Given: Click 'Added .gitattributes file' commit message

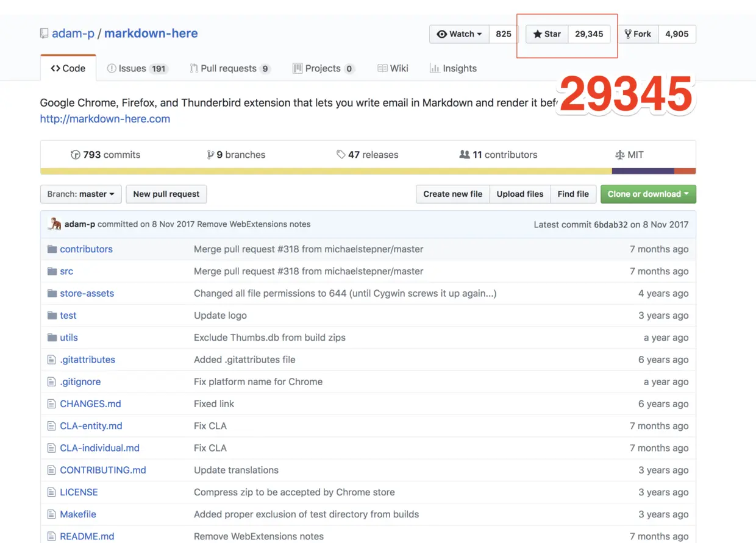Looking at the screenshot, I should 244,360.
